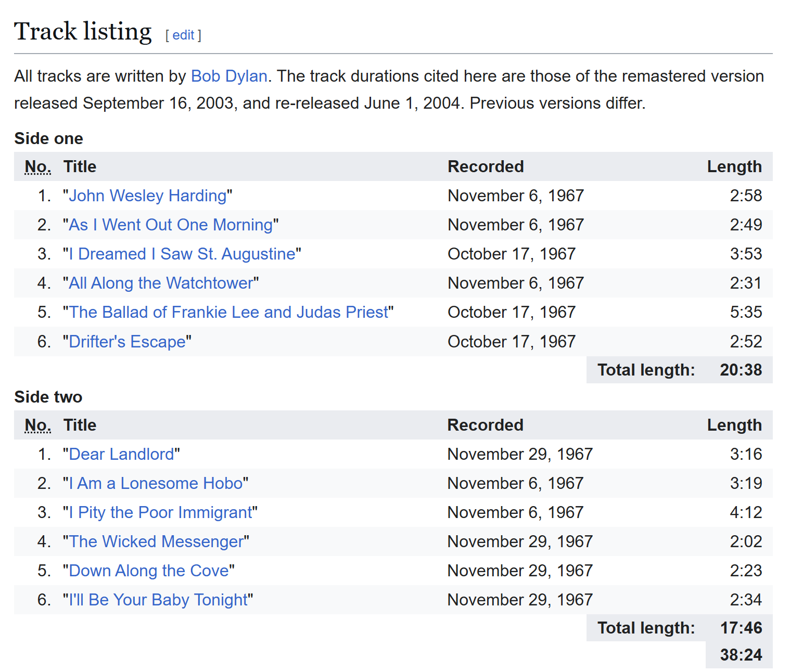Click the 2:02 track length

(x=746, y=541)
